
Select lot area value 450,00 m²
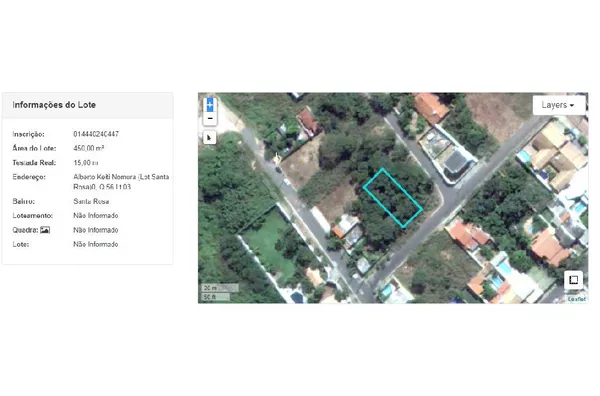point(88,148)
